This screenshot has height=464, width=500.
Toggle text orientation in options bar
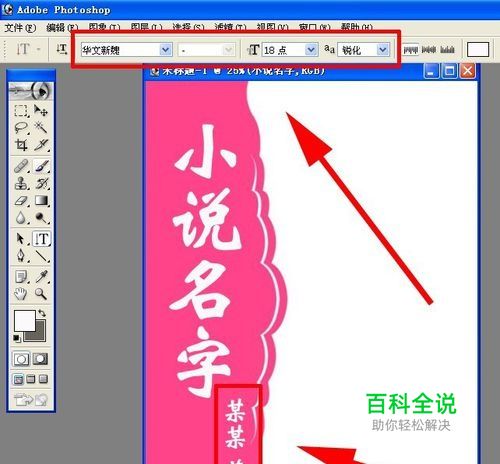[62, 50]
